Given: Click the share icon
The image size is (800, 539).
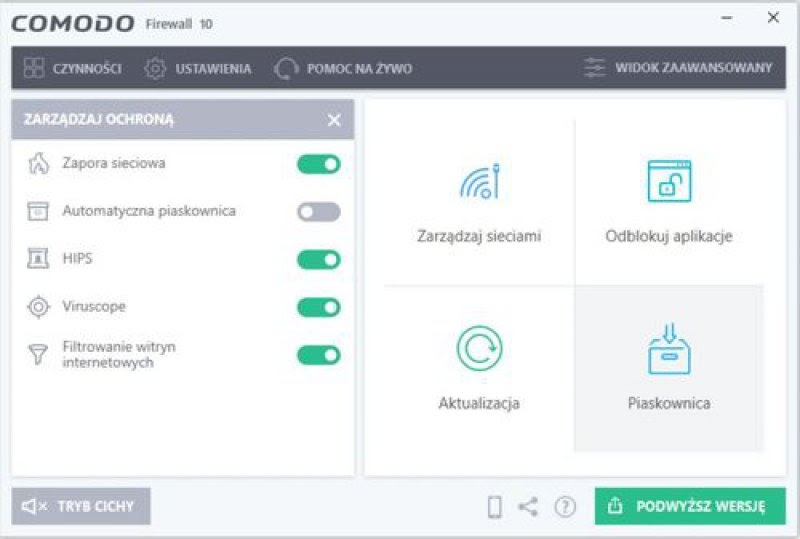Looking at the screenshot, I should click(x=528, y=507).
